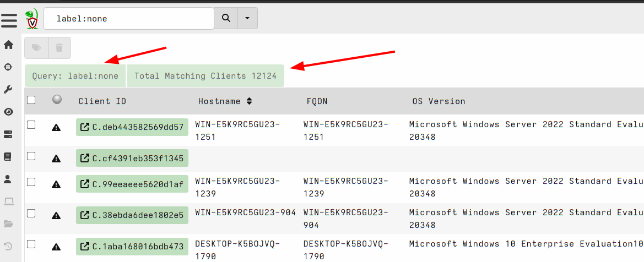Screen dimensions: 644x262
Task: Check the box for C.deb443582569dd57
Action: pyautogui.click(x=31, y=125)
